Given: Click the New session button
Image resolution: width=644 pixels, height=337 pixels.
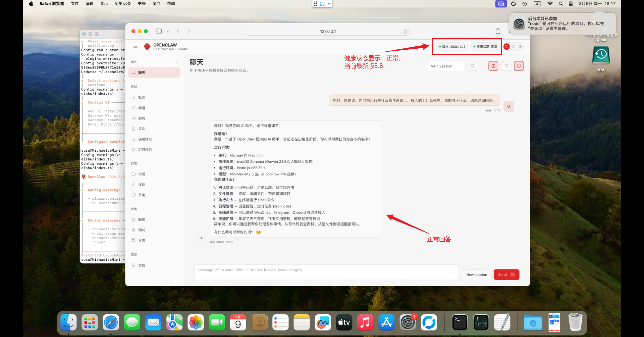Looking at the screenshot, I should click(x=477, y=275).
